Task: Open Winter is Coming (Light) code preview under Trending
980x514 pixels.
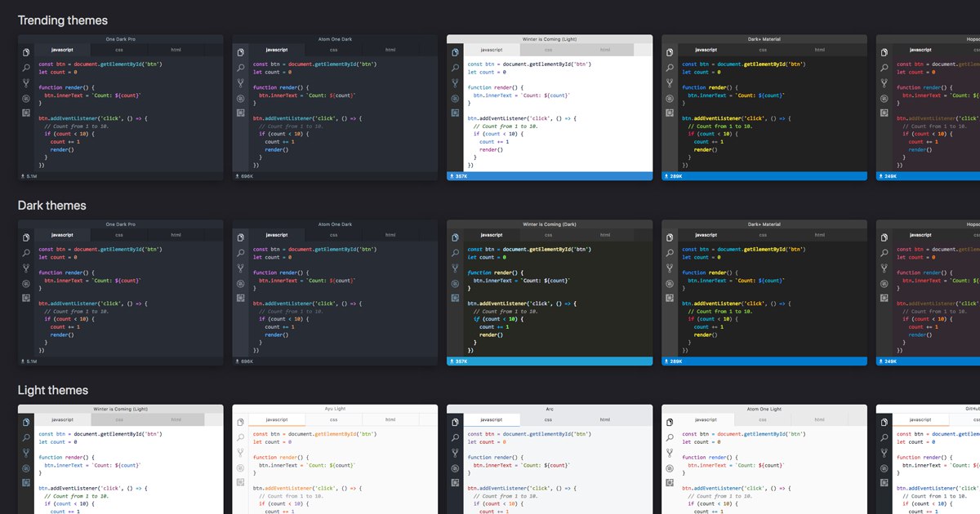Action: tap(559, 113)
